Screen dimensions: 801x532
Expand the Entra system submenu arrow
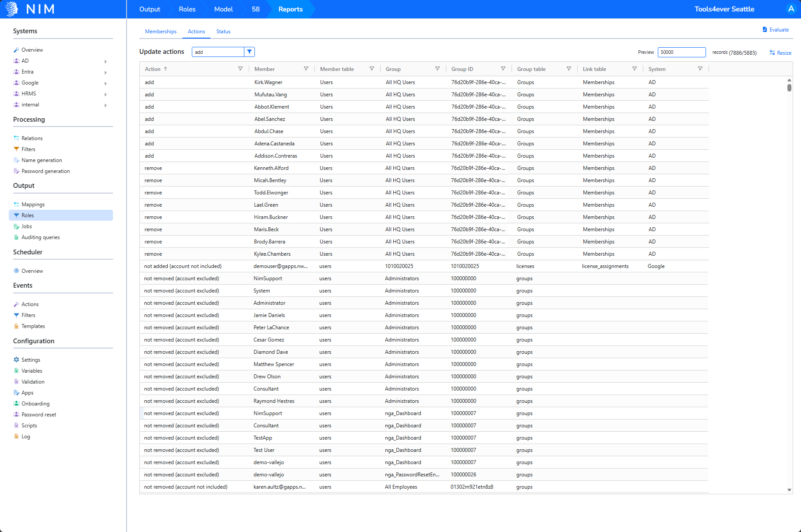(106, 72)
